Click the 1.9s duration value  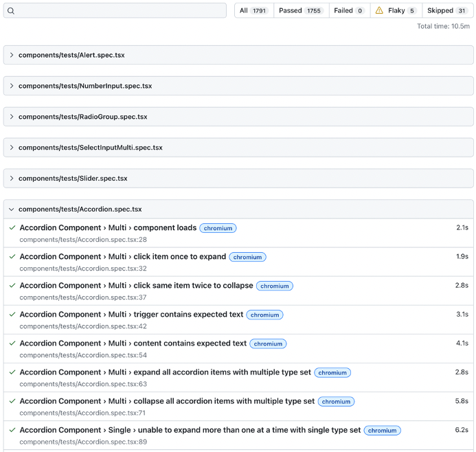462,256
